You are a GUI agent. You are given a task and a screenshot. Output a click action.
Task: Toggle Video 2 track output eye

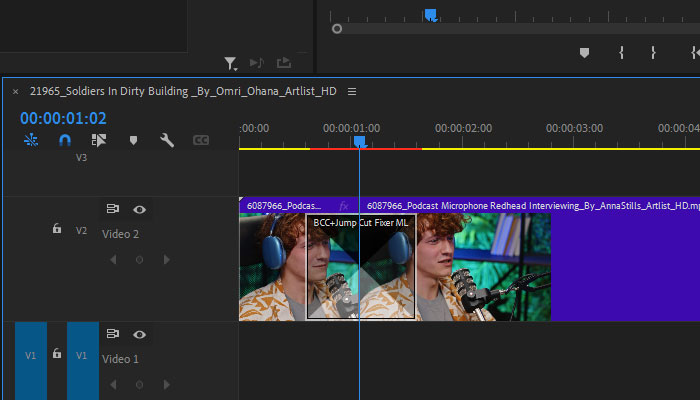tap(139, 209)
